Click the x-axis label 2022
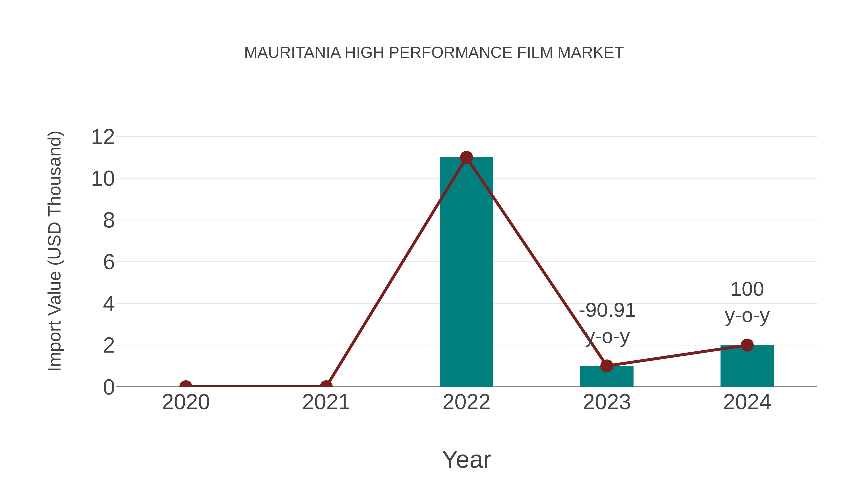 466,402
